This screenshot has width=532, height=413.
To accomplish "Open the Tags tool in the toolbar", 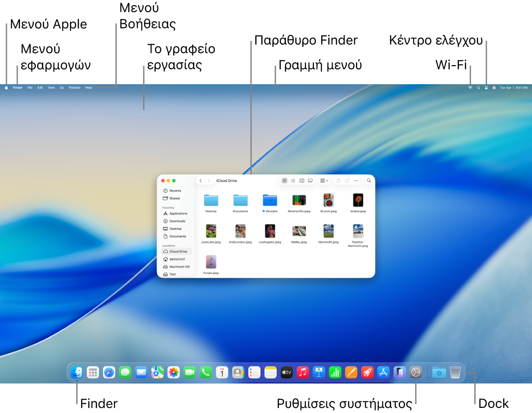I will 346,180.
